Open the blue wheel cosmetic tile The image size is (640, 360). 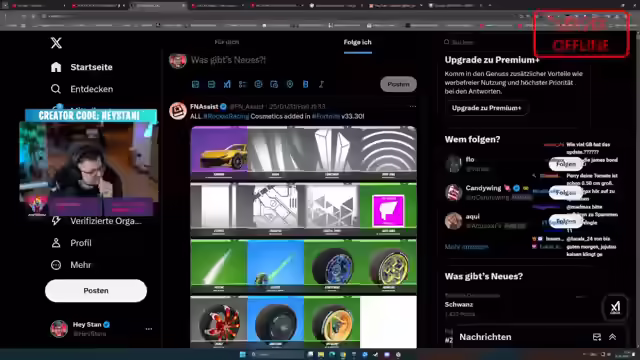point(332,267)
